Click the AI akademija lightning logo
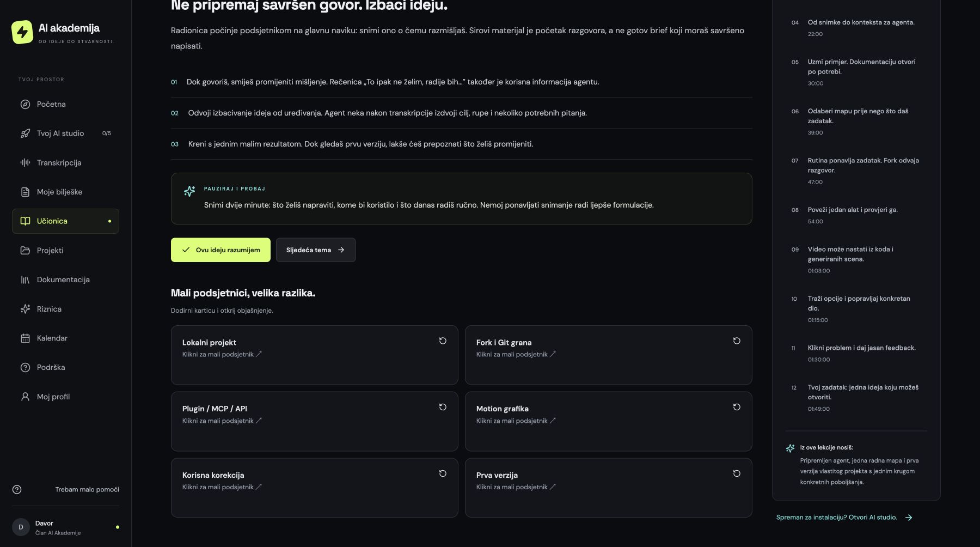 click(x=22, y=32)
